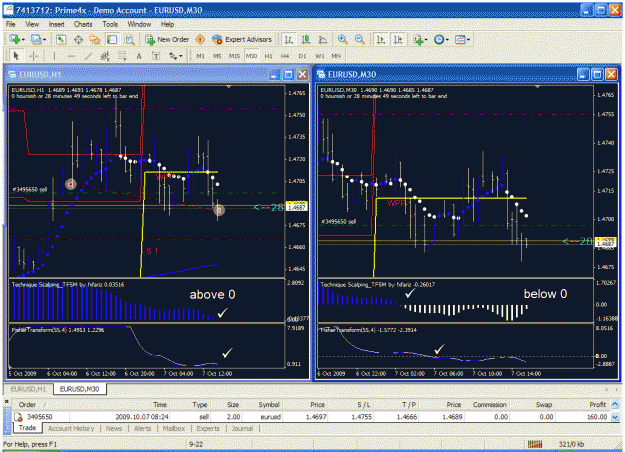Click the Periods clock icon
The height and width of the screenshot is (452, 625).
[x=439, y=39]
